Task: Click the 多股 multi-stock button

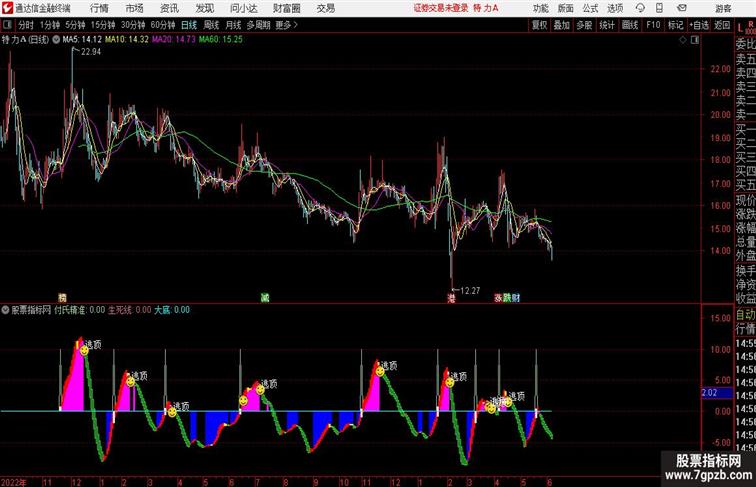Action: [584, 25]
